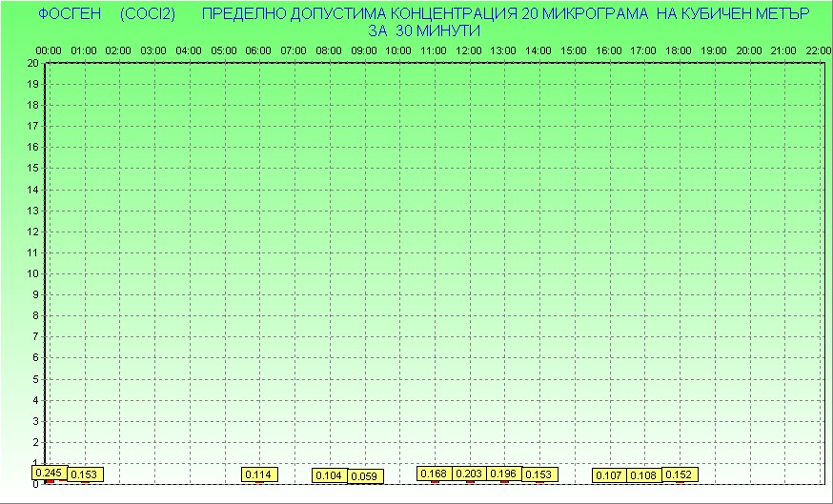The image size is (833, 504).
Task: Click the 0.059 data label
Action: point(365,476)
